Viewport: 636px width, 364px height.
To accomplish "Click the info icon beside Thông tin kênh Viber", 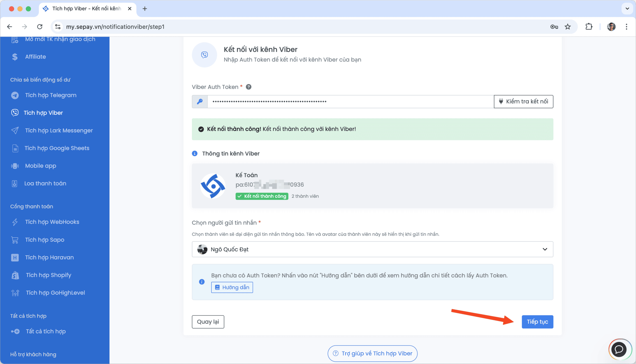I will (x=195, y=154).
